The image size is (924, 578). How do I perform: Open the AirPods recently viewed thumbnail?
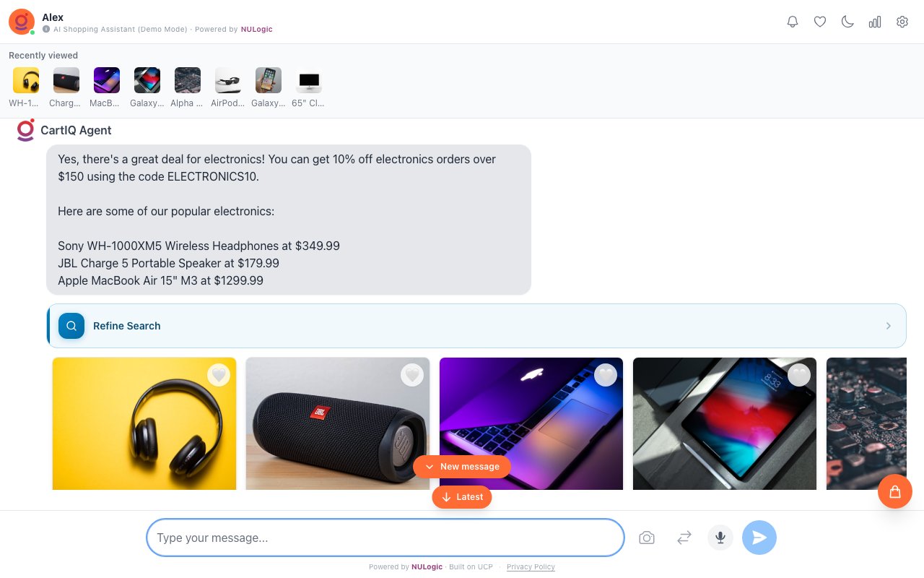[228, 87]
